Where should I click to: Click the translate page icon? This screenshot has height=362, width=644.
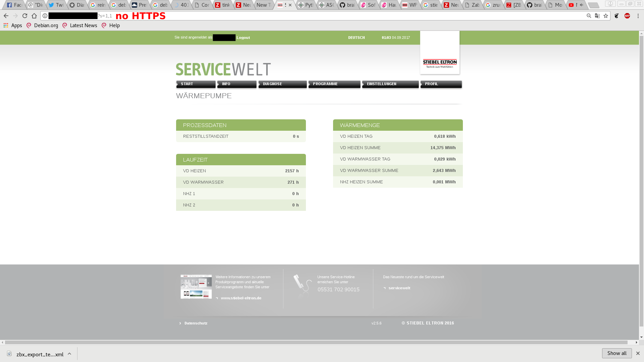click(597, 16)
